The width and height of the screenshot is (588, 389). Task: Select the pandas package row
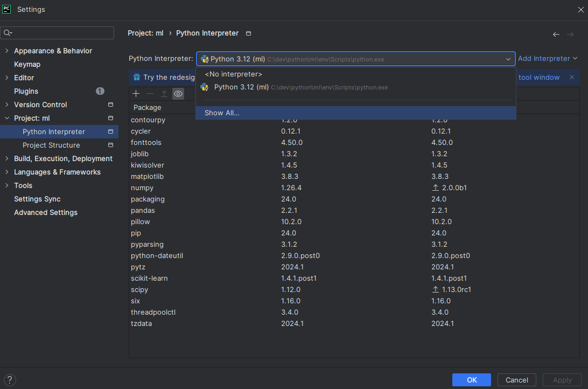click(354, 210)
